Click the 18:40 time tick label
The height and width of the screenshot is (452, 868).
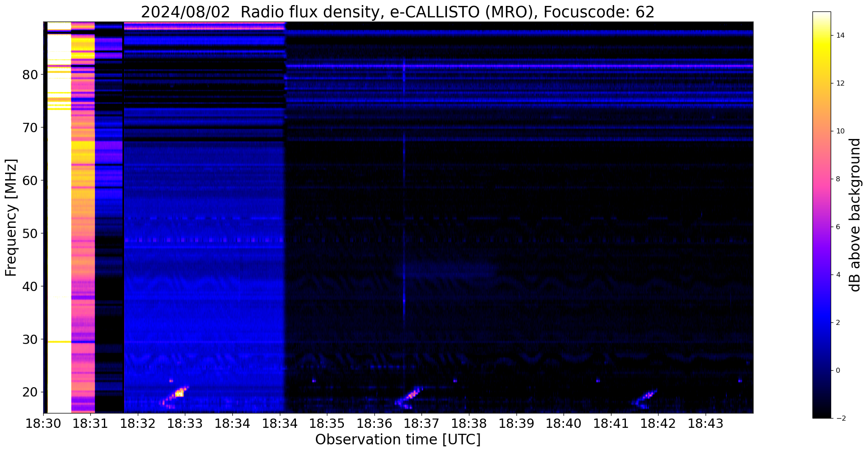(x=564, y=424)
